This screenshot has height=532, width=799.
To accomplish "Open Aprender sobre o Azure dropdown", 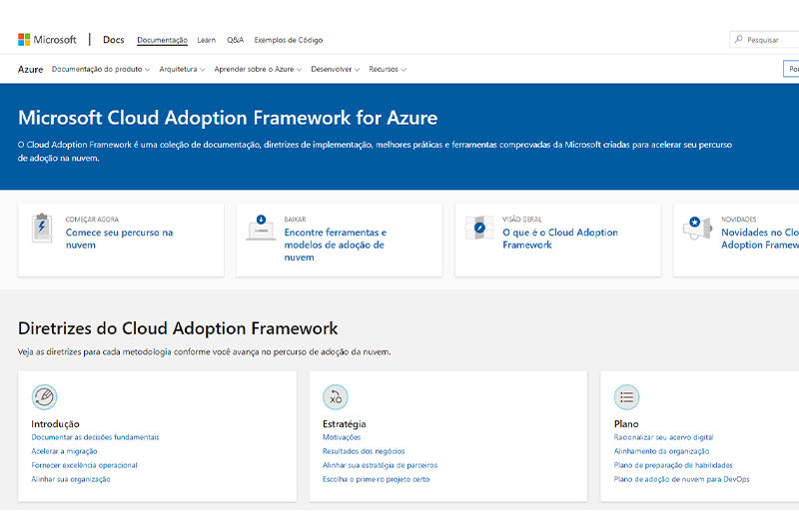I will [x=258, y=69].
